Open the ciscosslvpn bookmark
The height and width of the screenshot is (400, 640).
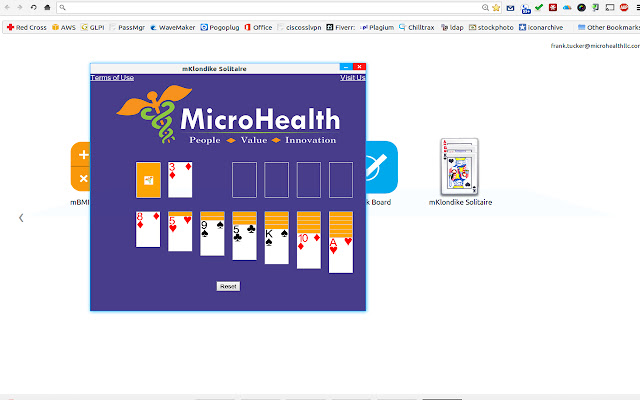(299, 27)
